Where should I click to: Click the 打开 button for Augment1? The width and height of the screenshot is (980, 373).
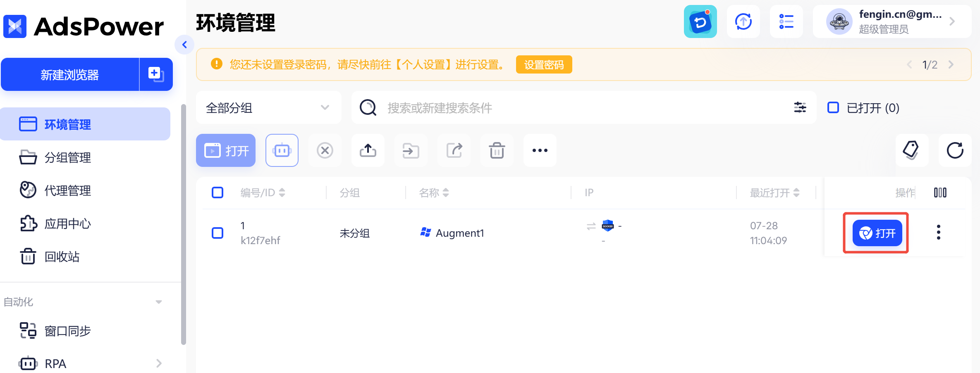click(877, 233)
